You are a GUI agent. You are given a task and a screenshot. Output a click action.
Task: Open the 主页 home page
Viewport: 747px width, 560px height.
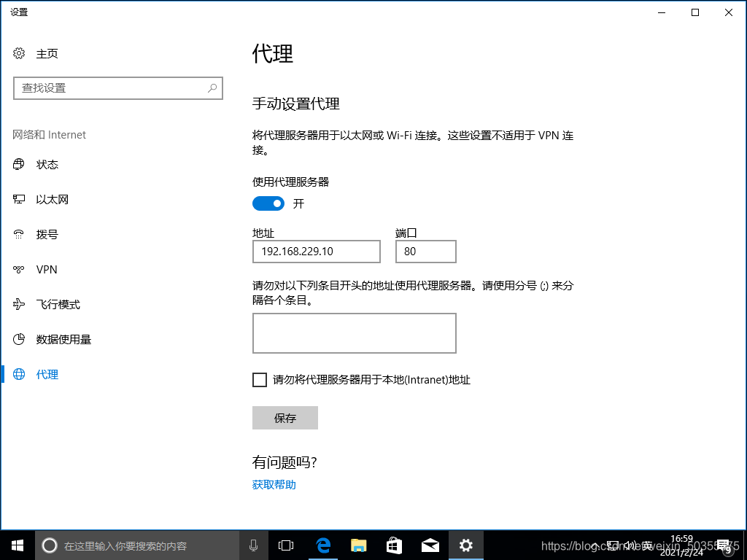pos(47,54)
